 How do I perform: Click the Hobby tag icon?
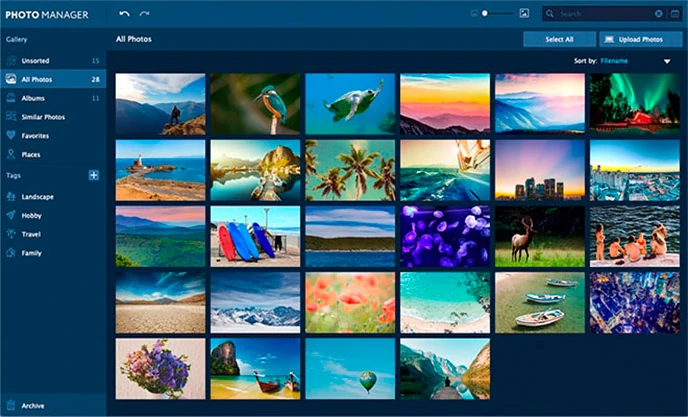tap(11, 215)
